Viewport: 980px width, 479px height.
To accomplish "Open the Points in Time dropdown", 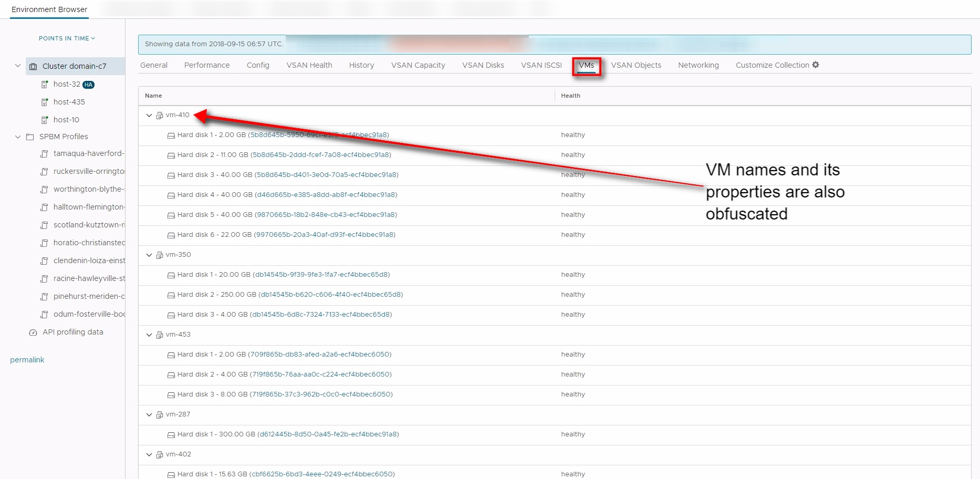I will [x=67, y=38].
